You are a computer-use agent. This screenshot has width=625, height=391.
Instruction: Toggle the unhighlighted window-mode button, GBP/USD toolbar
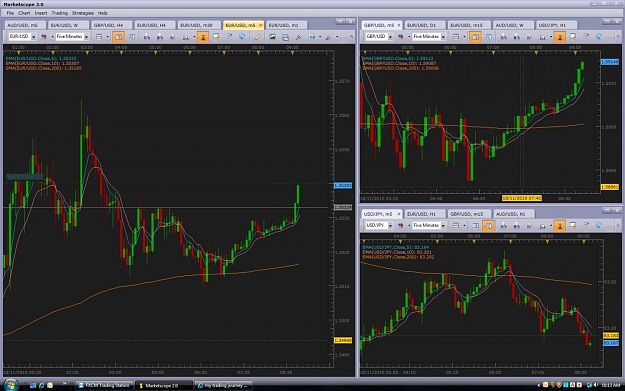[488, 37]
